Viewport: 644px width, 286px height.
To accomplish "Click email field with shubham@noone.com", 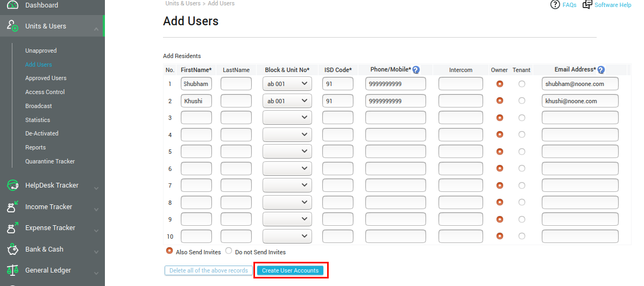I will (x=580, y=84).
